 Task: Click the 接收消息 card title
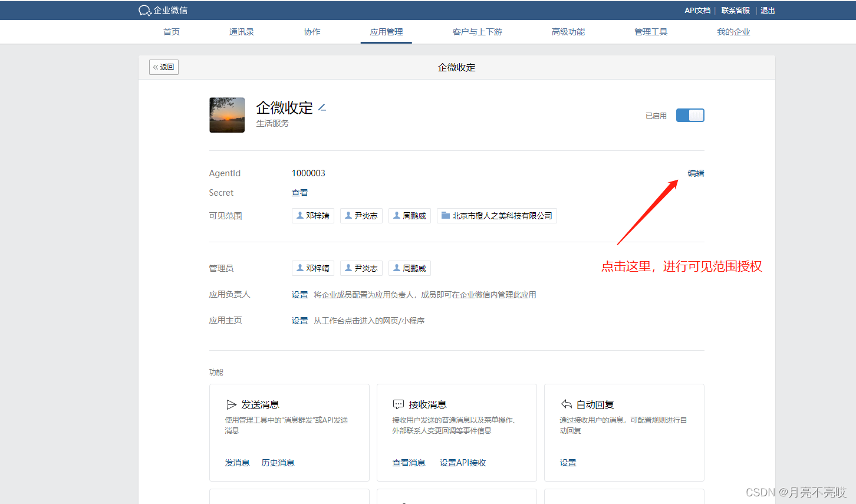[x=427, y=404]
